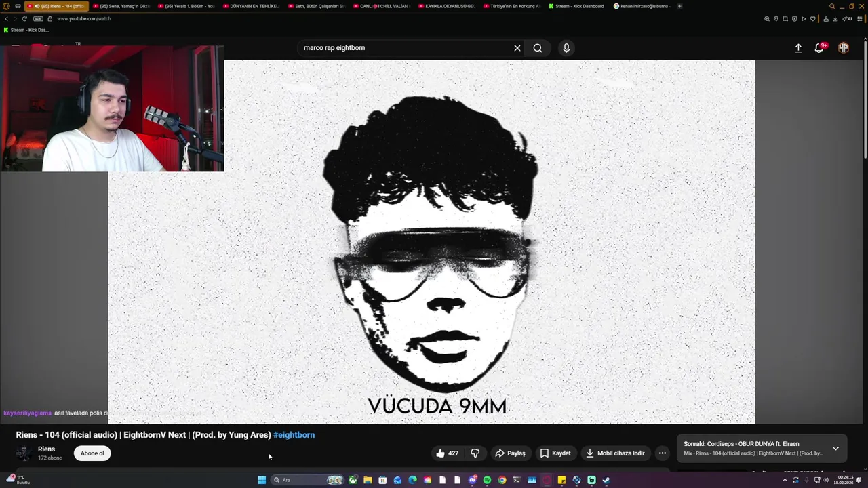Open Google Chrome from the taskbar
The image size is (868, 488).
[502, 480]
